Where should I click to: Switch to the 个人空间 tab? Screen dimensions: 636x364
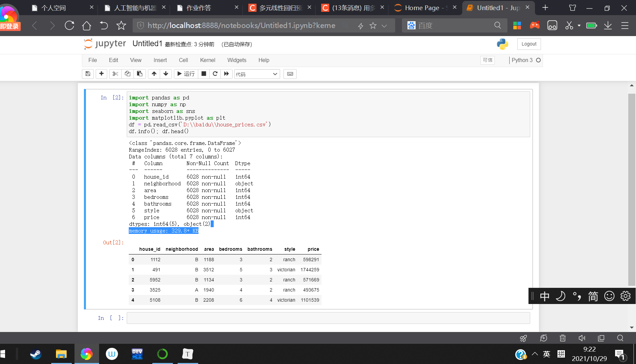[62, 8]
